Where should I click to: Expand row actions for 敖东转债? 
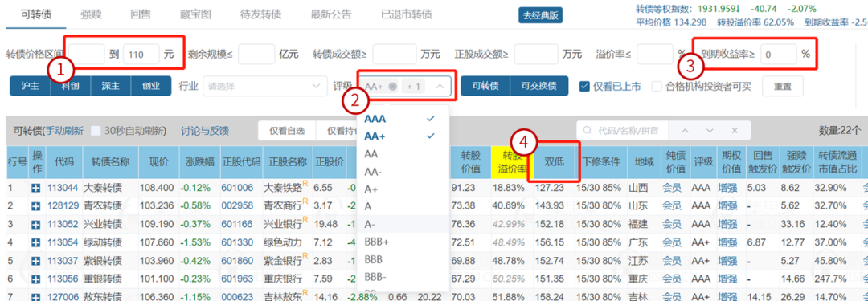[36, 296]
